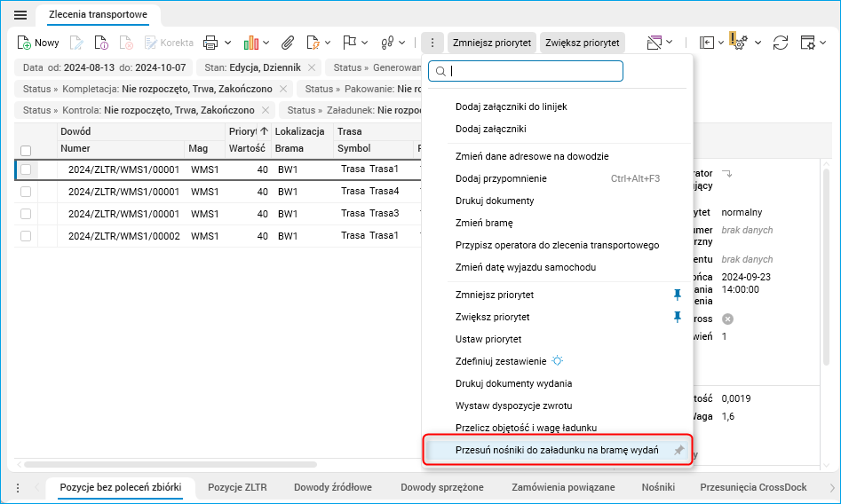
Task: Select Przesuń nośniki do załadunku na bramę wydań
Action: (x=557, y=451)
